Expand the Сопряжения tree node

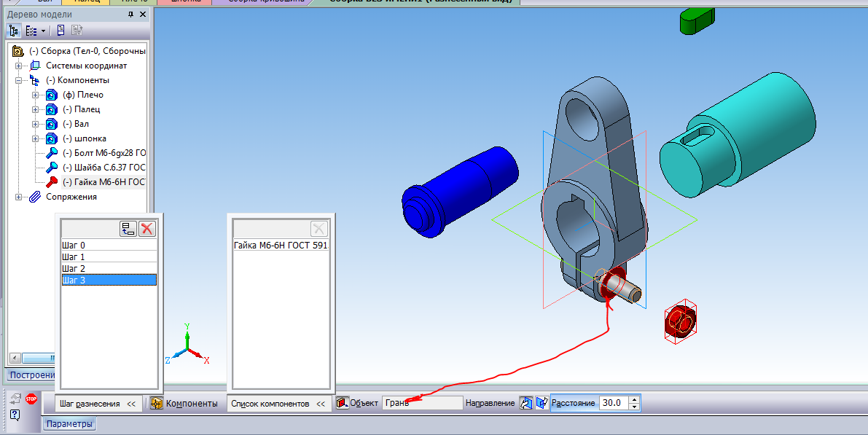(19, 197)
